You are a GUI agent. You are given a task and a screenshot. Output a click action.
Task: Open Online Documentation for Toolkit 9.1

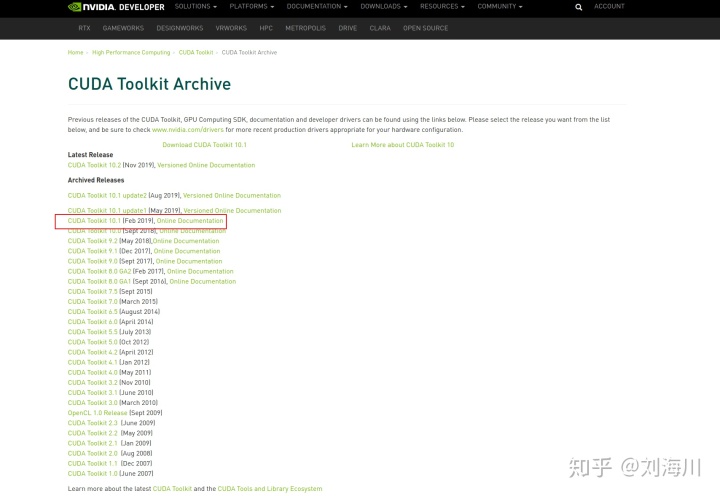pyautogui.click(x=187, y=251)
